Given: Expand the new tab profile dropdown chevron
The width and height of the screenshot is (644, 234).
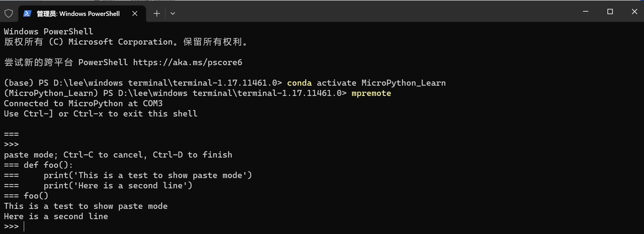Looking at the screenshot, I should pos(173,14).
